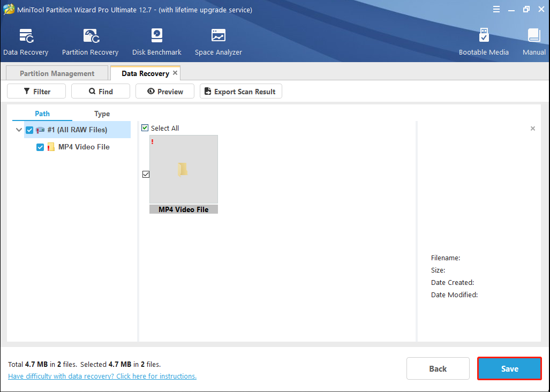Open the Manual
Viewport: 550px width, 392px height.
pos(534,42)
